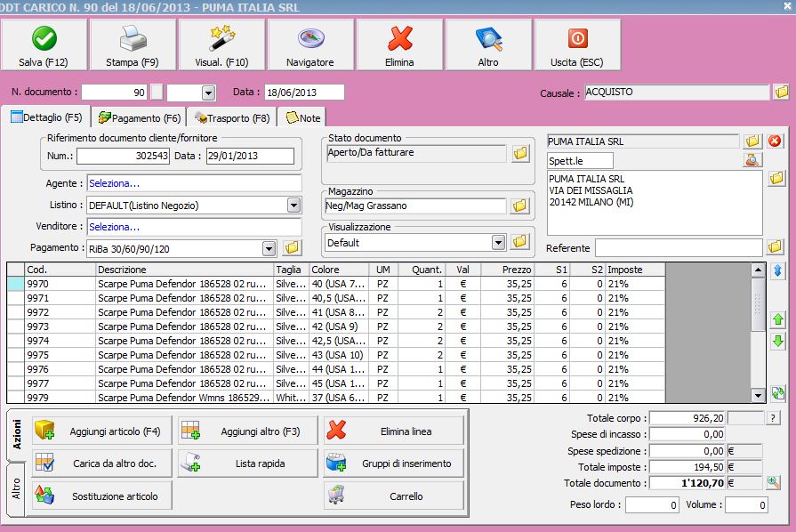Select row with code 9979

[x=336, y=398]
